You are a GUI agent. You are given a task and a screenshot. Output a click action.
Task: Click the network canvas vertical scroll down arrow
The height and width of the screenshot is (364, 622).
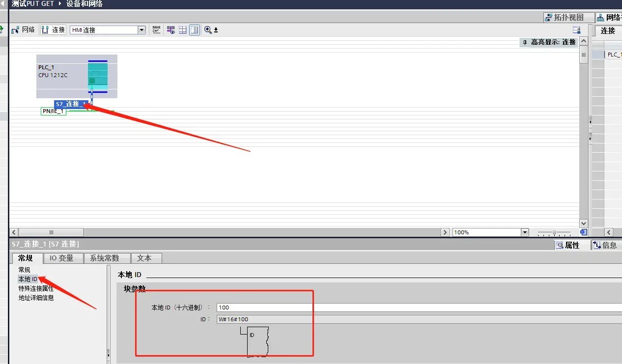pos(584,223)
